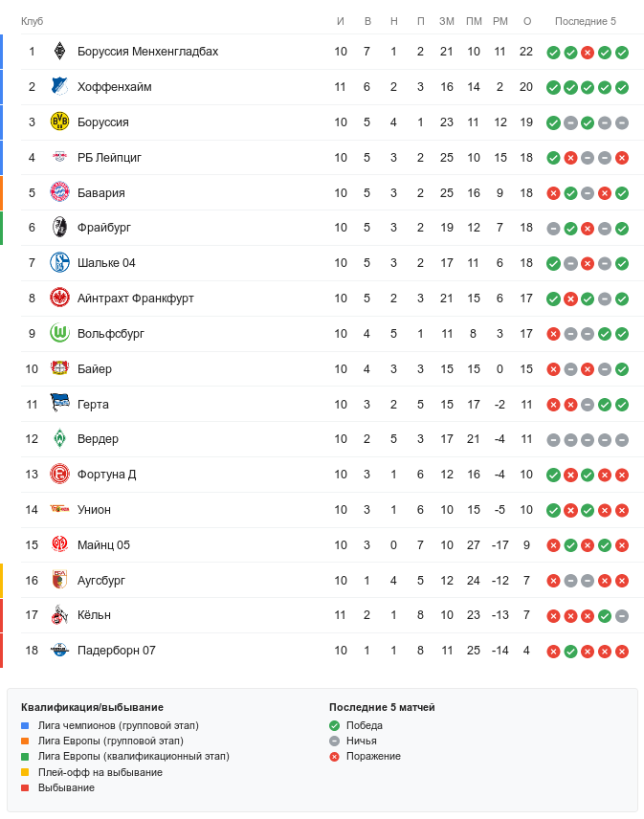Click Хоффенхайм's first green win indicator
Viewport: 644px width, 819px height.
(553, 87)
